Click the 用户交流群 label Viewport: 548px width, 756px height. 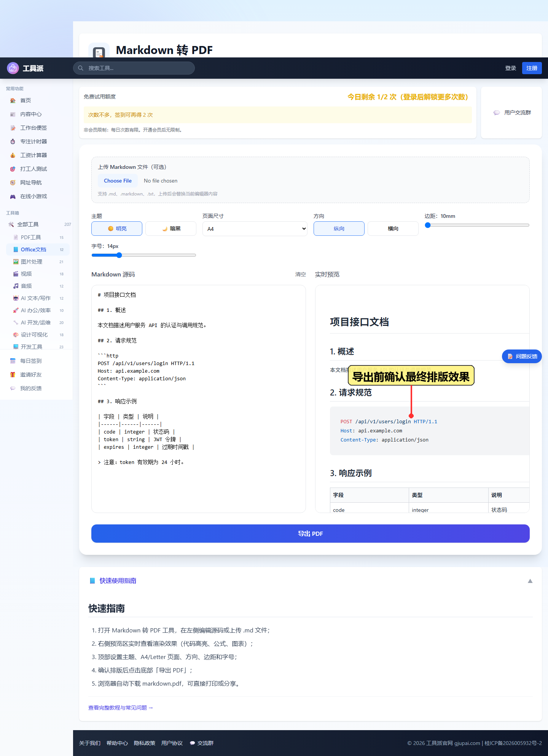point(518,113)
